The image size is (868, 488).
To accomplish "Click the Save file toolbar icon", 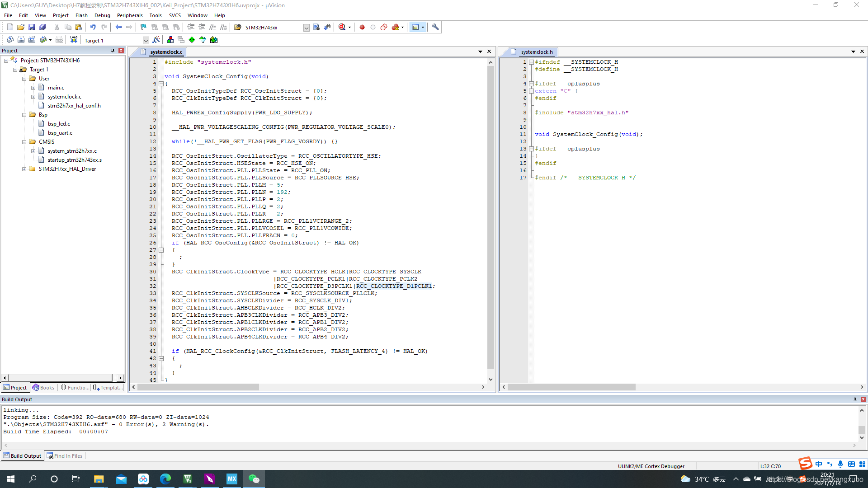I will (x=32, y=27).
